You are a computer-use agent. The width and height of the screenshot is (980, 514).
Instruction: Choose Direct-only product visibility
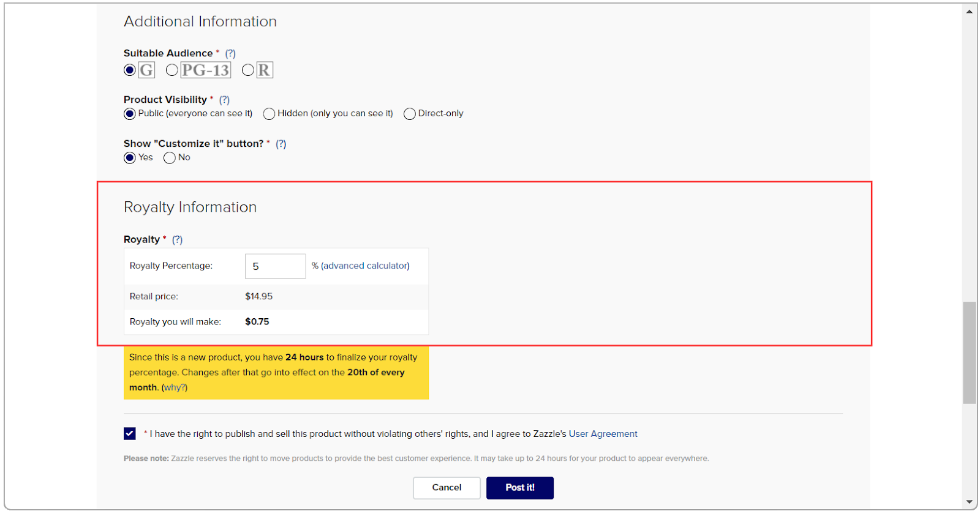point(410,114)
